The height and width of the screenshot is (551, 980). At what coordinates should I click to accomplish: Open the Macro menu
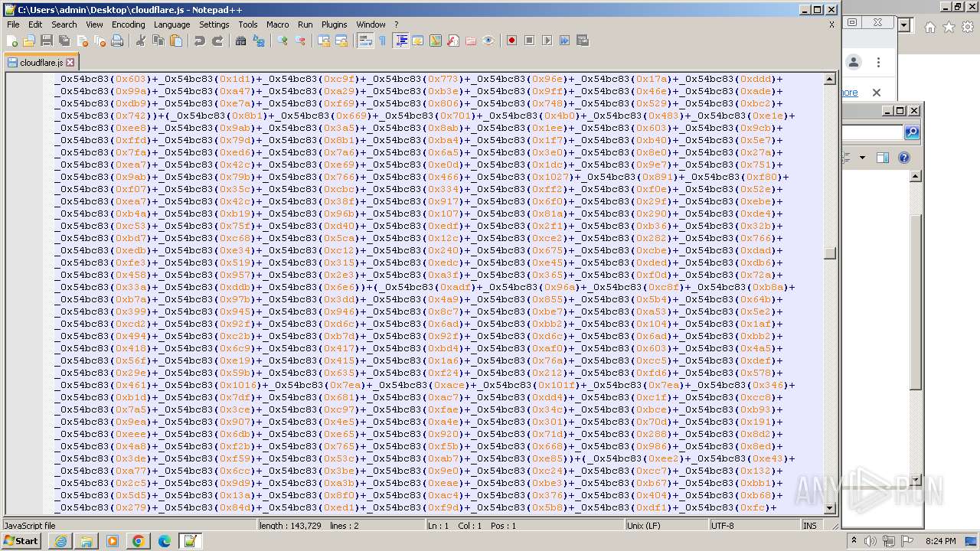pos(278,24)
